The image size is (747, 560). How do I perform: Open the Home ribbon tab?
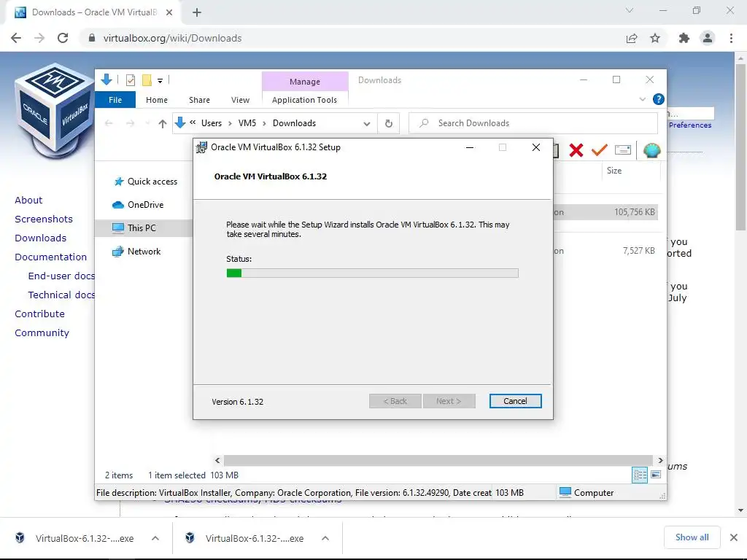(x=157, y=99)
